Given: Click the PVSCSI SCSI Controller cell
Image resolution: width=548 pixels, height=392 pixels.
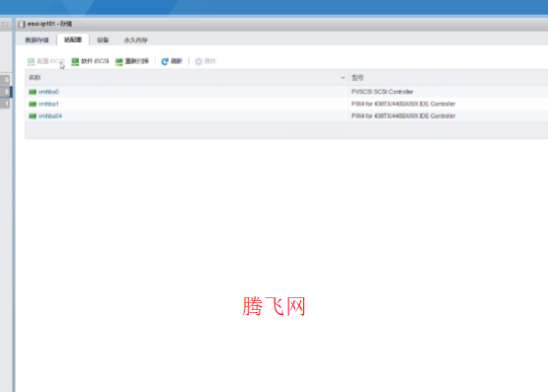Looking at the screenshot, I should pos(382,92).
